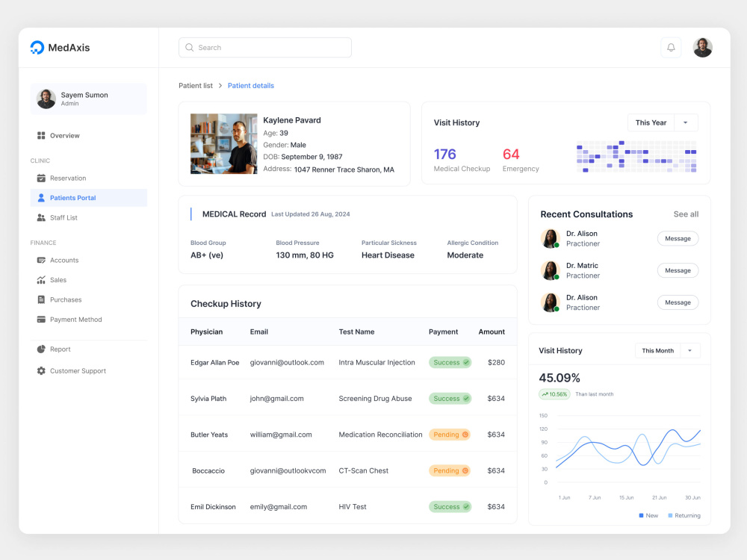Click the Email column header

pyautogui.click(x=258, y=332)
